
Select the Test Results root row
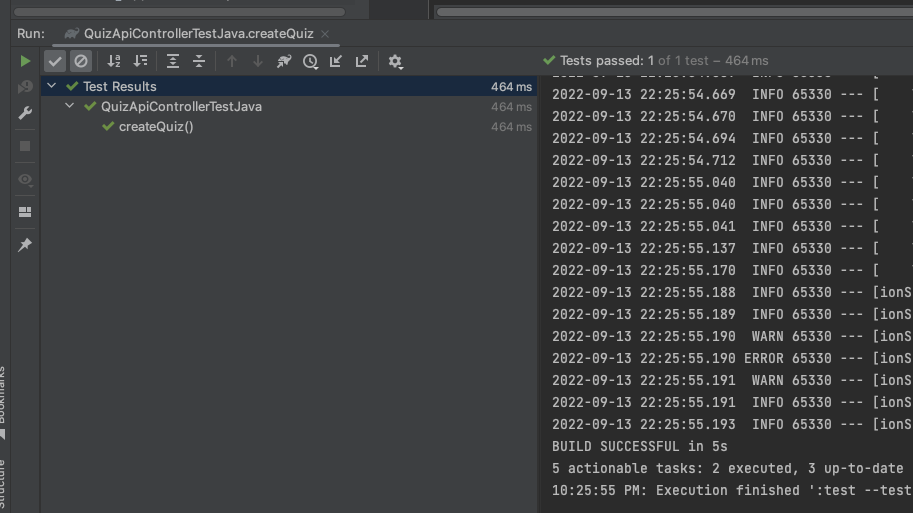(x=289, y=86)
